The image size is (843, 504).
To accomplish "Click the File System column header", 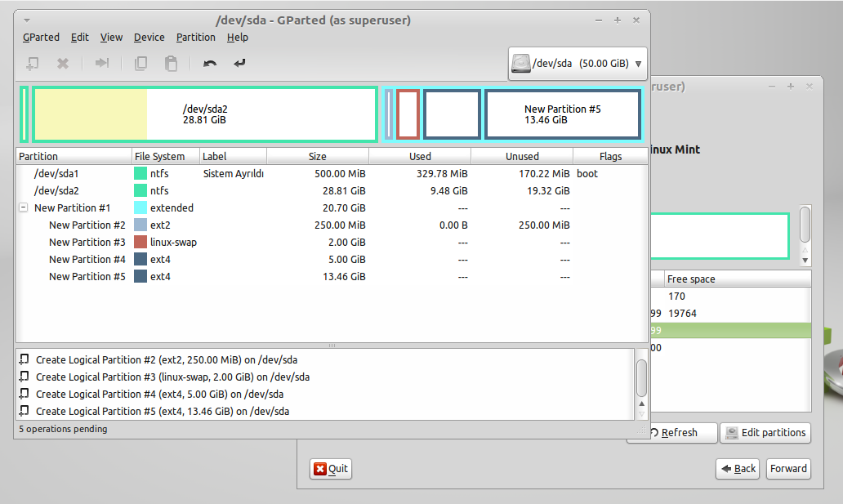I will (166, 157).
